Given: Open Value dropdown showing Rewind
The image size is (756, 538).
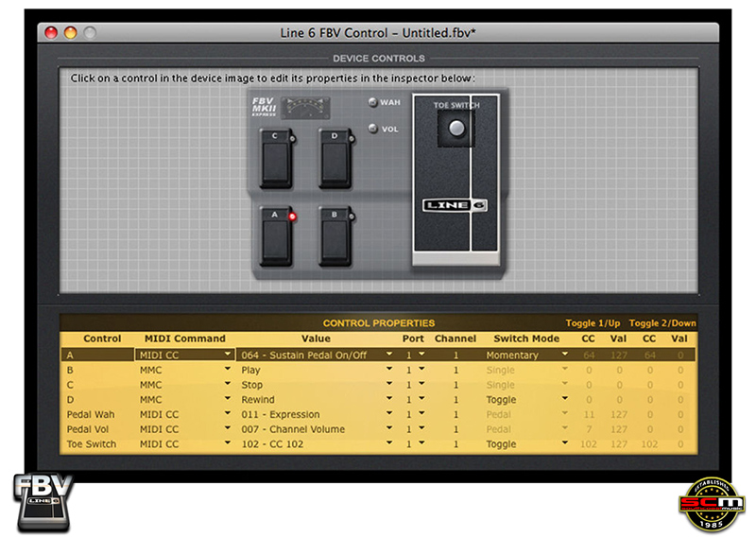Looking at the screenshot, I should tap(389, 399).
